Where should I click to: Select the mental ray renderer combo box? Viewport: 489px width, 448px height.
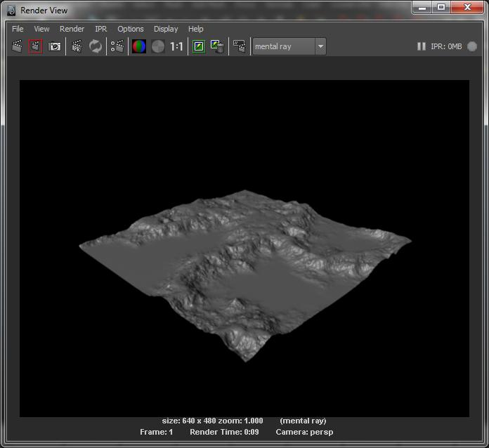click(289, 46)
